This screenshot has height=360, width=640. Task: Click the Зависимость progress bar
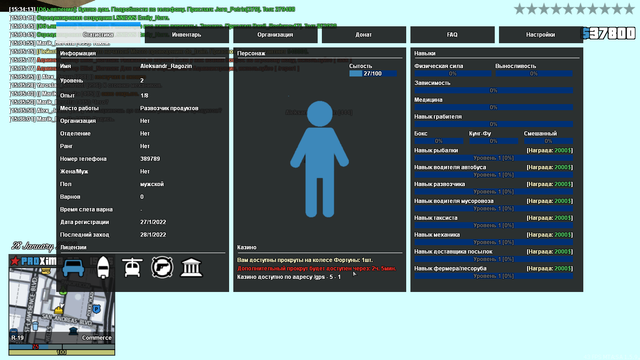tap(493, 90)
